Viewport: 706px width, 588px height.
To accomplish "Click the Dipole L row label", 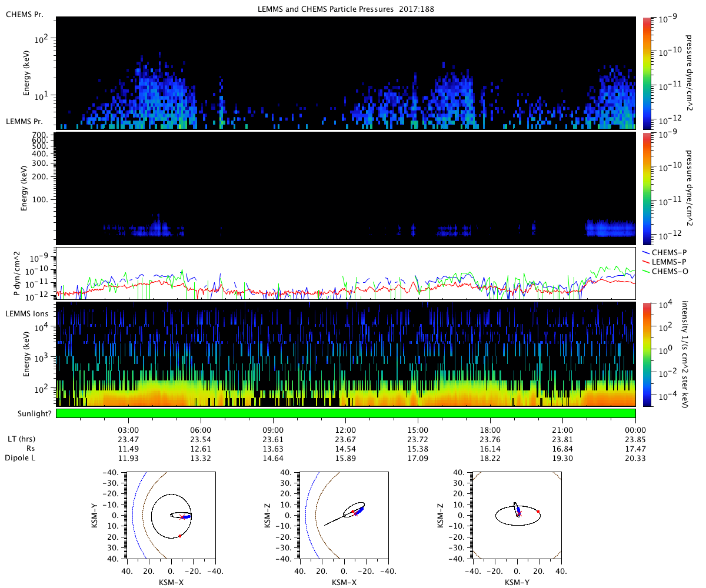I will pos(21,457).
